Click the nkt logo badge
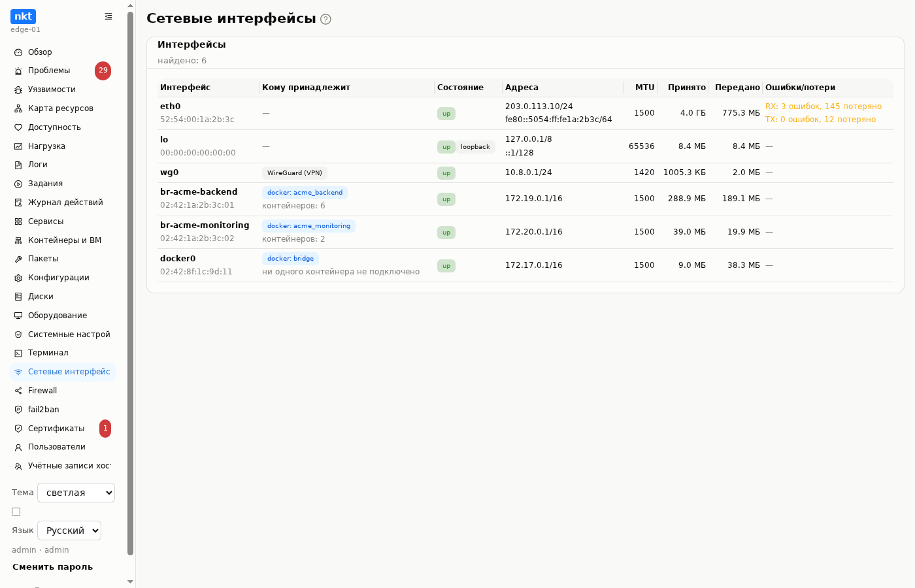Image resolution: width=915 pixels, height=588 pixels. pyautogui.click(x=23, y=16)
